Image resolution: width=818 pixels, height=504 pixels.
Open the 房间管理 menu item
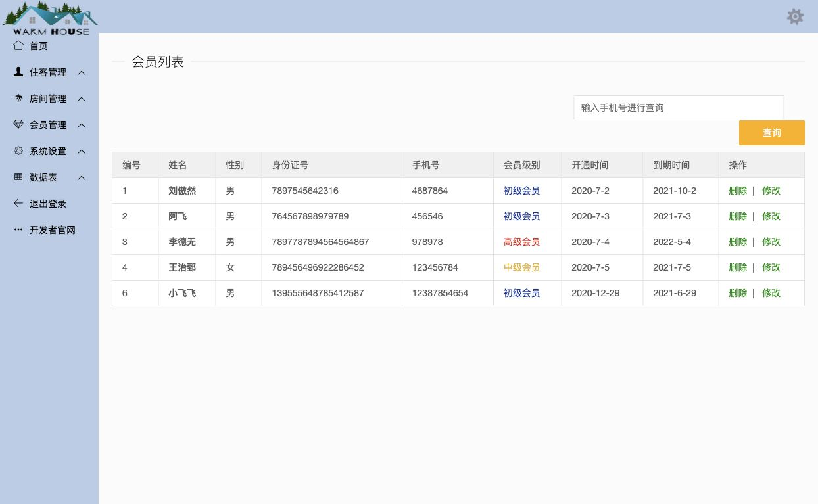(49, 99)
